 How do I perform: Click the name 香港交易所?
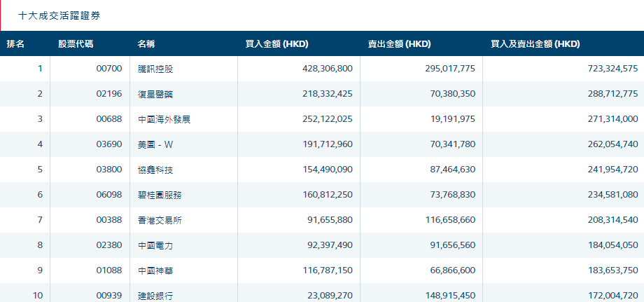point(160,220)
